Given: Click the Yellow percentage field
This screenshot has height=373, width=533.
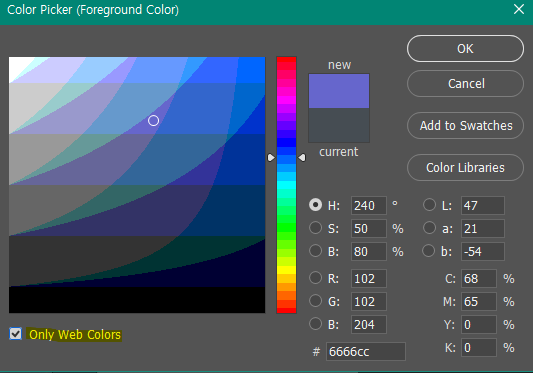Looking at the screenshot, I should (x=479, y=325).
